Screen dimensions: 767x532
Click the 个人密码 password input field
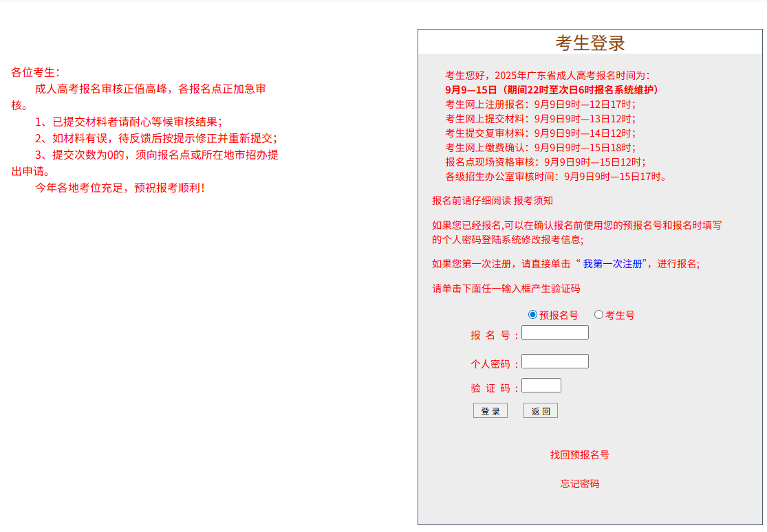(555, 361)
